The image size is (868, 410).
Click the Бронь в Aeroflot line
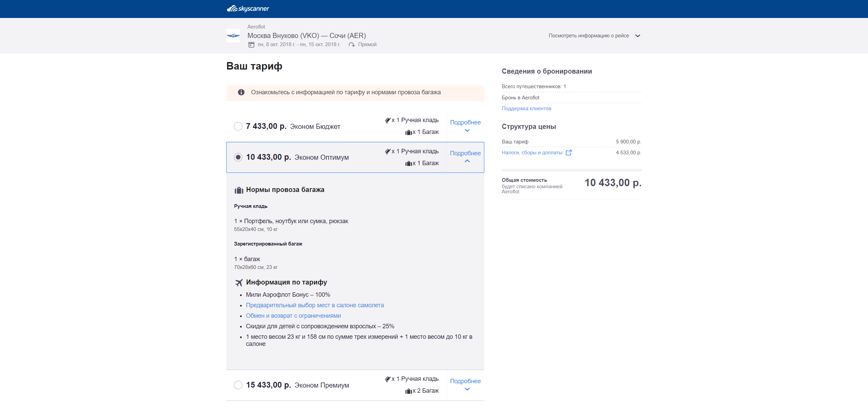click(520, 98)
